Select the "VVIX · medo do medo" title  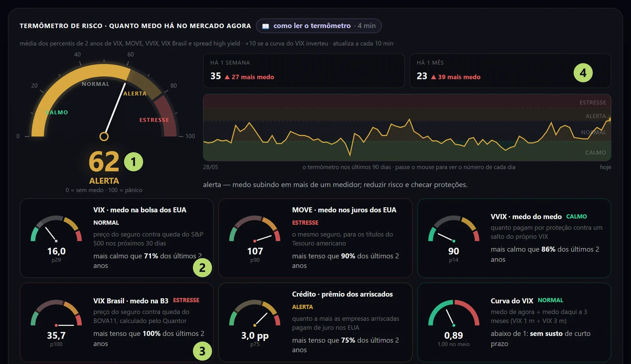(526, 217)
